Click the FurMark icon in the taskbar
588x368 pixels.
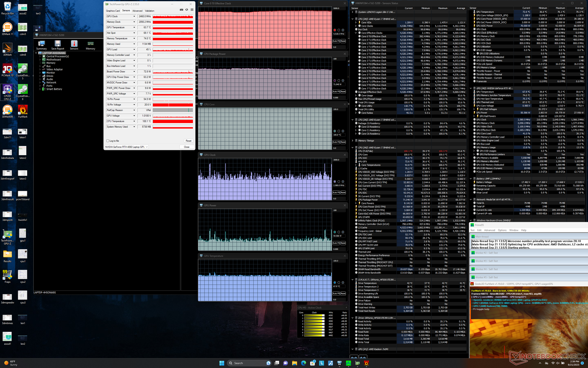[x=366, y=363]
